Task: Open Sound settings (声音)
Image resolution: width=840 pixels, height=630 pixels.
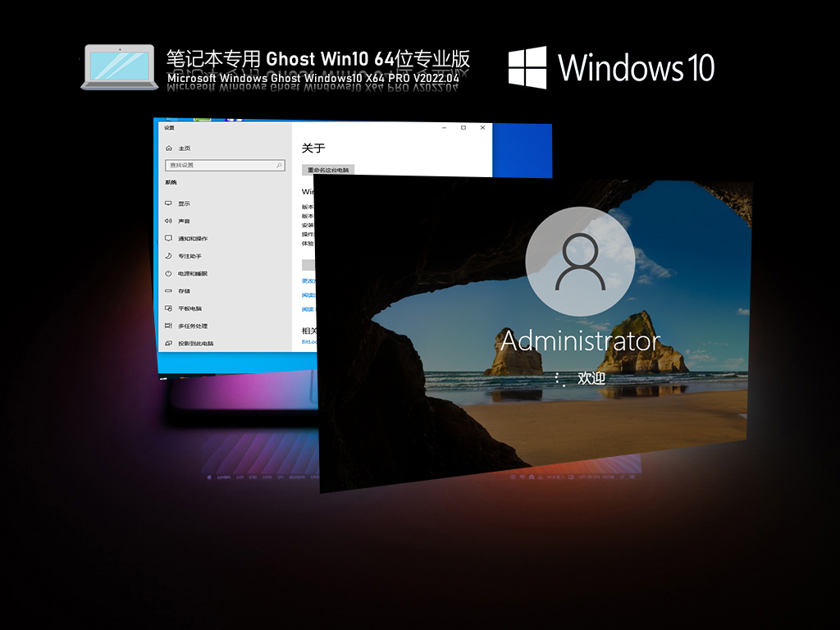Action: (182, 221)
